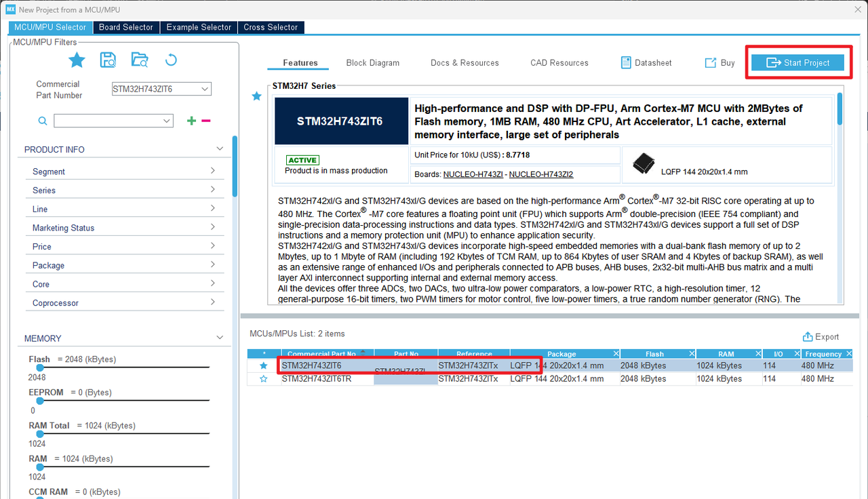This screenshot has height=499, width=868.
Task: Open the Commercial Part Number dropdown
Action: [x=205, y=89]
